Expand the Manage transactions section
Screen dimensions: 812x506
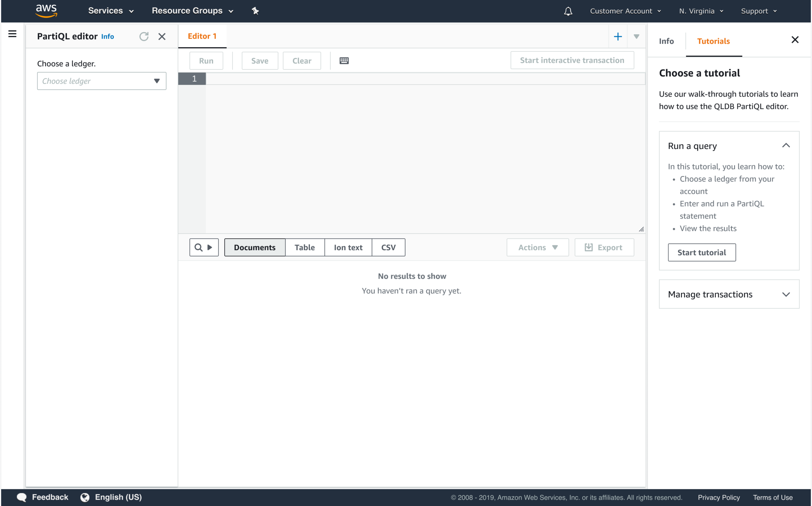pyautogui.click(x=728, y=294)
